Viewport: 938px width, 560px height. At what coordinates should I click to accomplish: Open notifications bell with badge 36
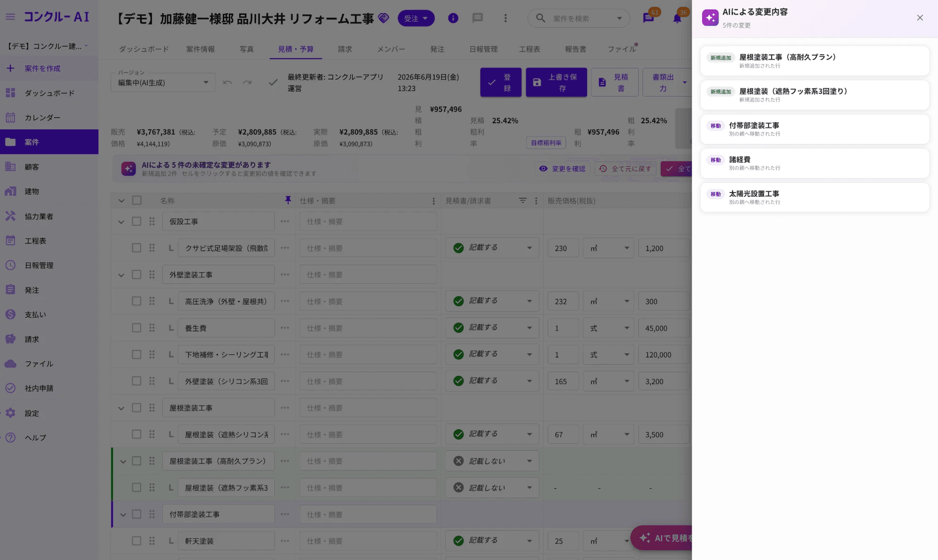coord(677,19)
